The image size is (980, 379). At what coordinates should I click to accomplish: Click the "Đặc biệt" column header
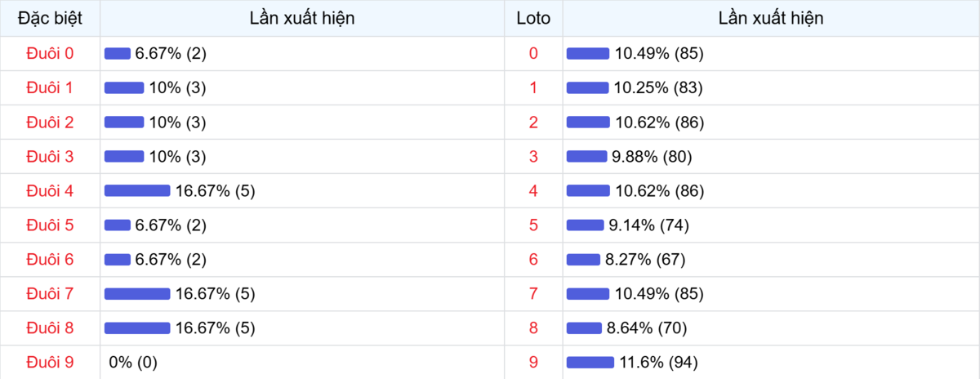pyautogui.click(x=50, y=18)
